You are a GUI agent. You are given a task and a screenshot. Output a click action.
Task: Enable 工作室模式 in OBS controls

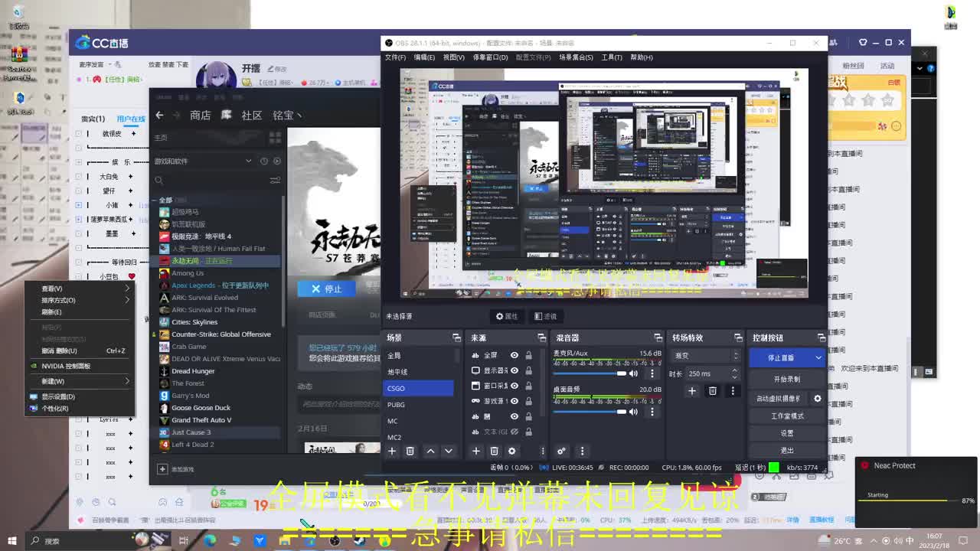pyautogui.click(x=788, y=416)
